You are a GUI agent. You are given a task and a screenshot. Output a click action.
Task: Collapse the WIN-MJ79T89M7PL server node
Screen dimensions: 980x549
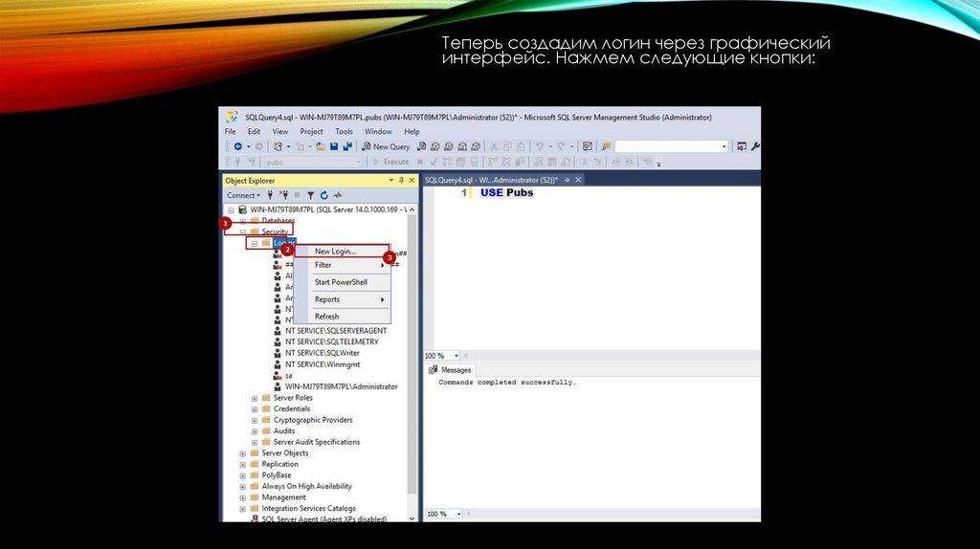232,209
